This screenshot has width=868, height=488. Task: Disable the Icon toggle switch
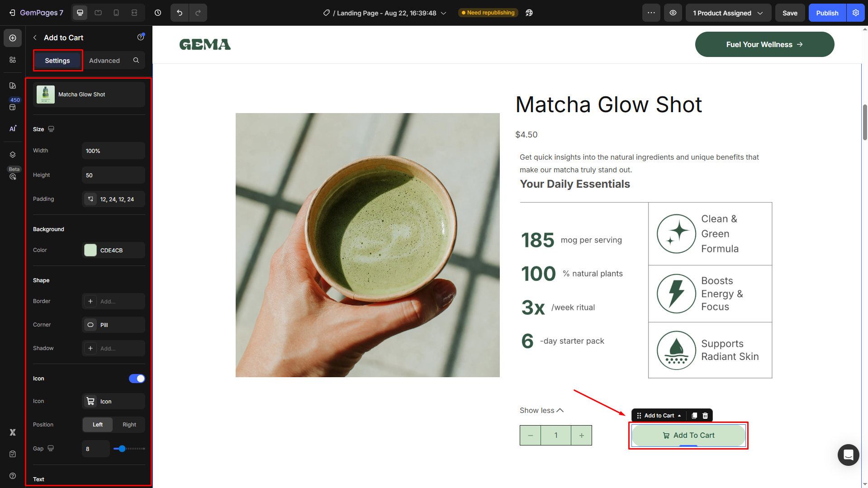coord(137,379)
